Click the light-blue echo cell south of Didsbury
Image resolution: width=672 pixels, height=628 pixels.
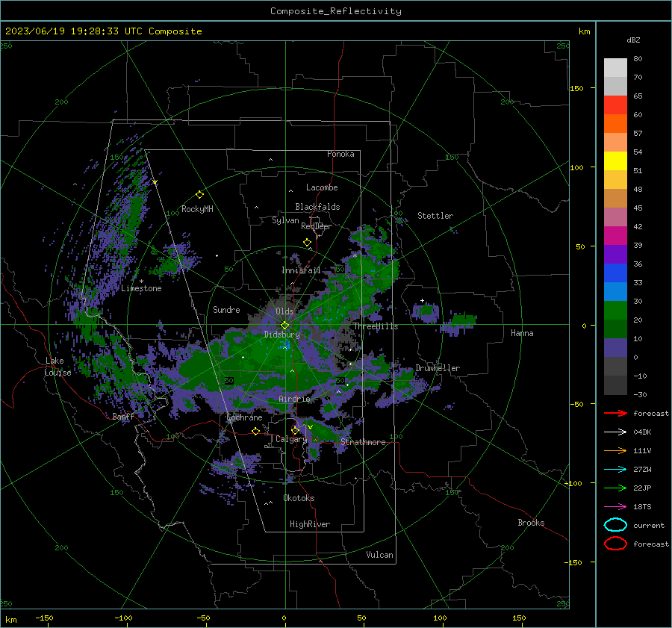coord(286,345)
